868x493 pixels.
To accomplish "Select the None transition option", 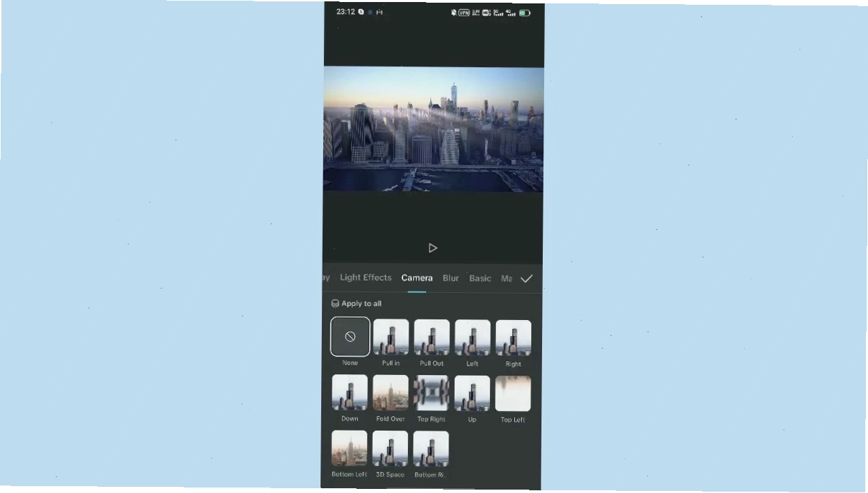I will (350, 336).
